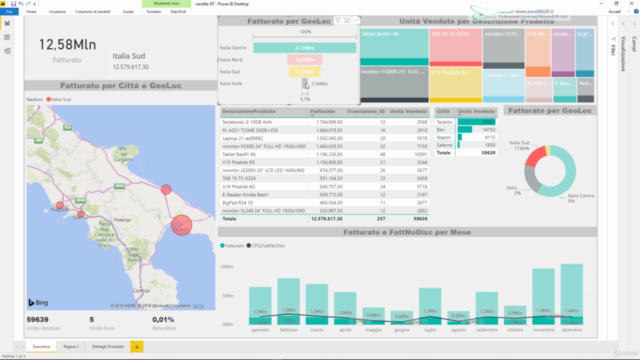Open more options ellipsis on funnel visual
Viewport: 640px width, 360px height.
356,20
